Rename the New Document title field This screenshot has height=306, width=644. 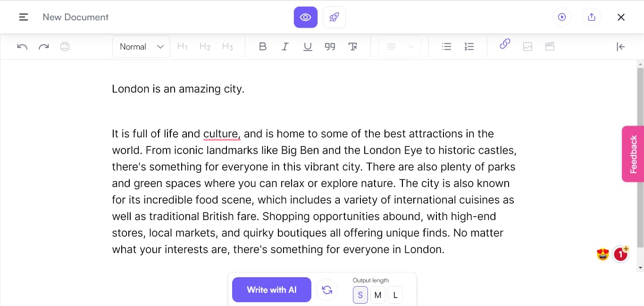[75, 17]
